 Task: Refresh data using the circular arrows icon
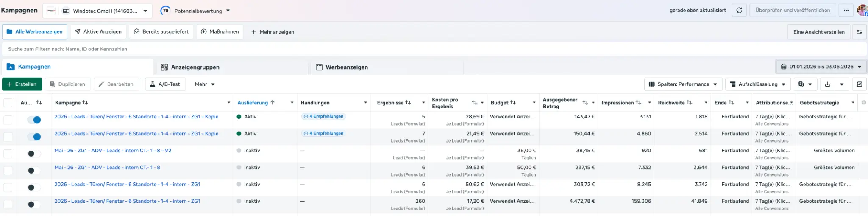tap(739, 11)
